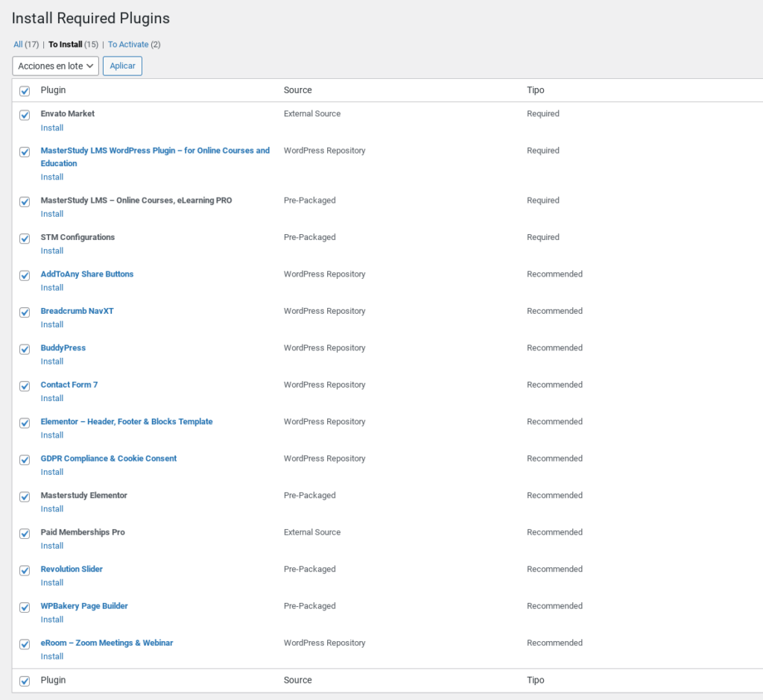Uncheck the BuddyPress checkbox
The width and height of the screenshot is (763, 700).
pos(25,349)
